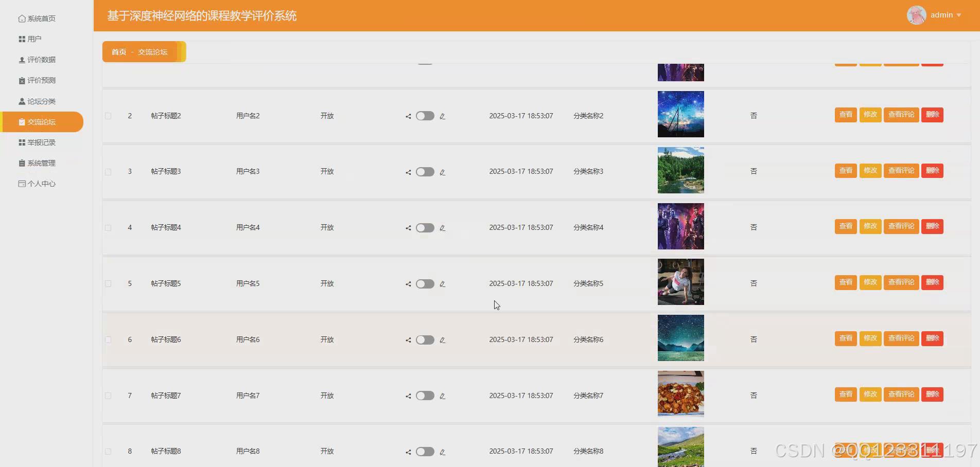Toggle the switch in row 帖子标题7
The image size is (980, 467).
coord(425,396)
